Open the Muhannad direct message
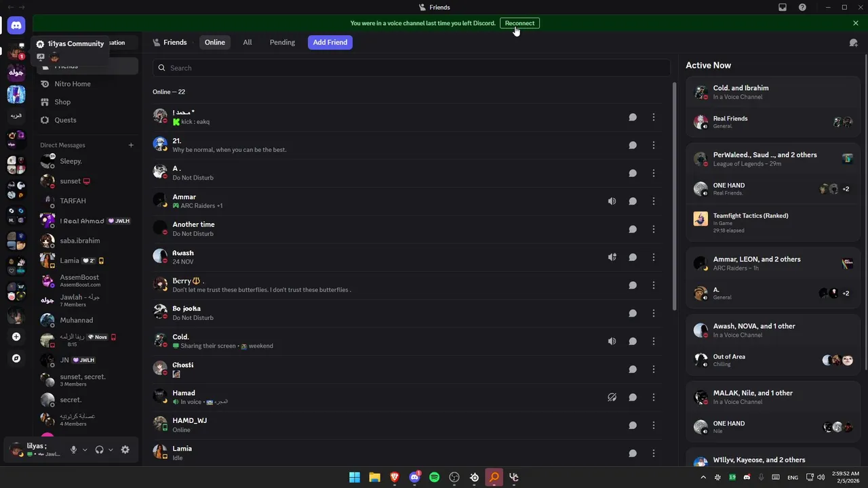 pyautogui.click(x=87, y=320)
